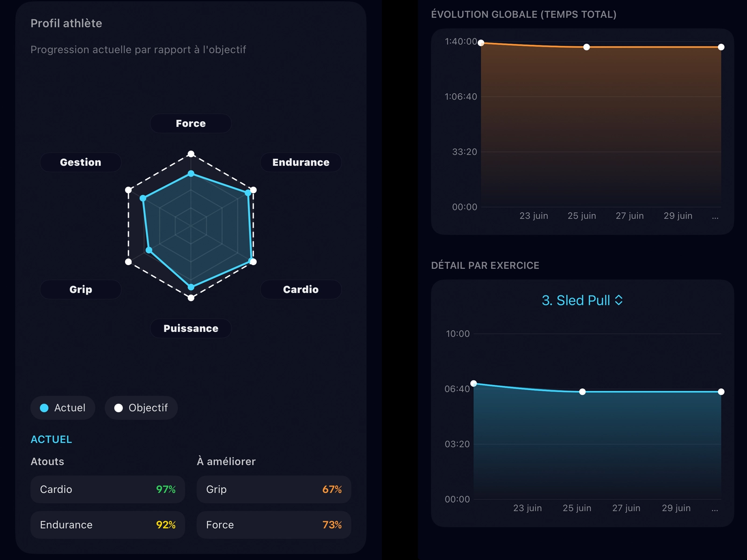Open the 3. Sled Pull exercise selector
The image size is (747, 560).
click(x=582, y=301)
